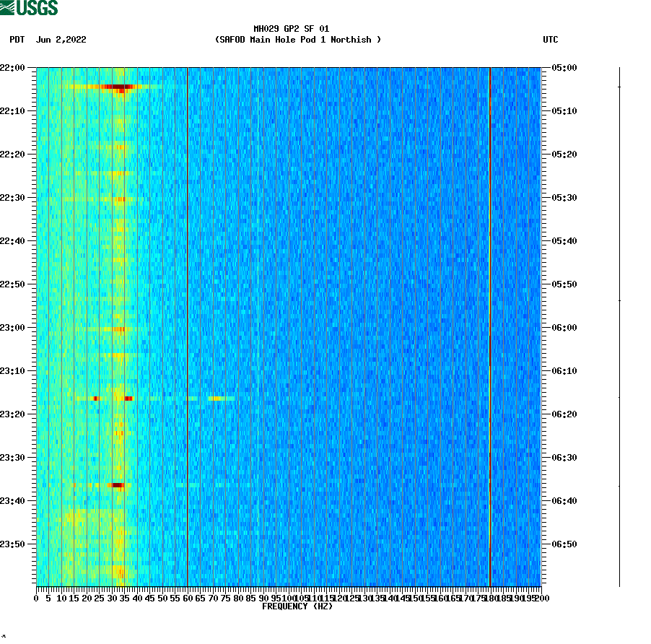The width and height of the screenshot is (651, 644).
Task: Click the 100 Hz tick label
Action: coord(288,598)
